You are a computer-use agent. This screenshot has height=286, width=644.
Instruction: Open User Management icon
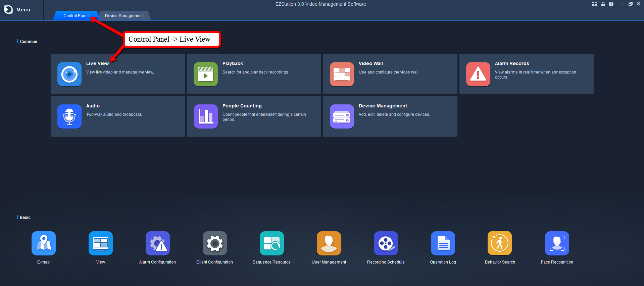(329, 243)
